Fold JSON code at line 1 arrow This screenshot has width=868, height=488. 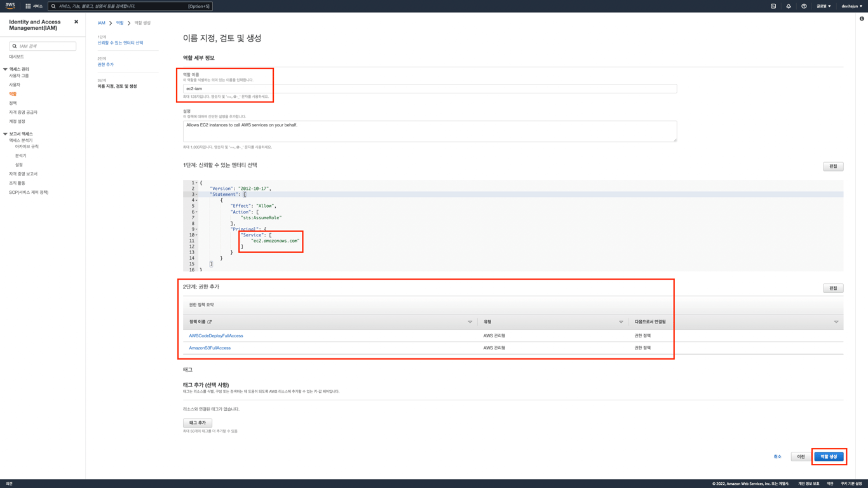coord(197,183)
